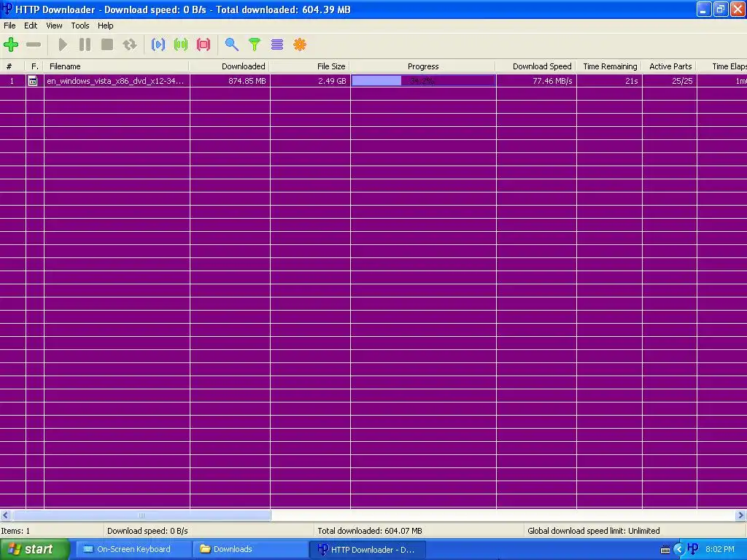Screen dimensions: 747x560
Task: Sort by the Filename column header
Action: point(117,66)
